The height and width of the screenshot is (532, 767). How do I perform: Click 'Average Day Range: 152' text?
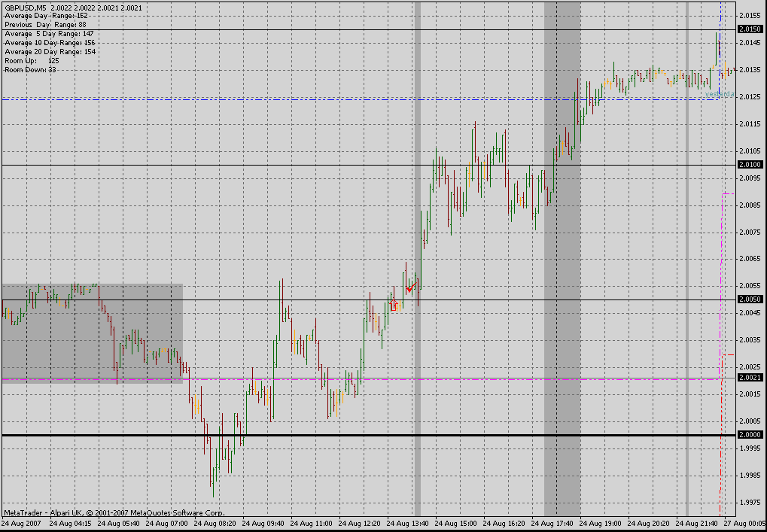(x=47, y=16)
